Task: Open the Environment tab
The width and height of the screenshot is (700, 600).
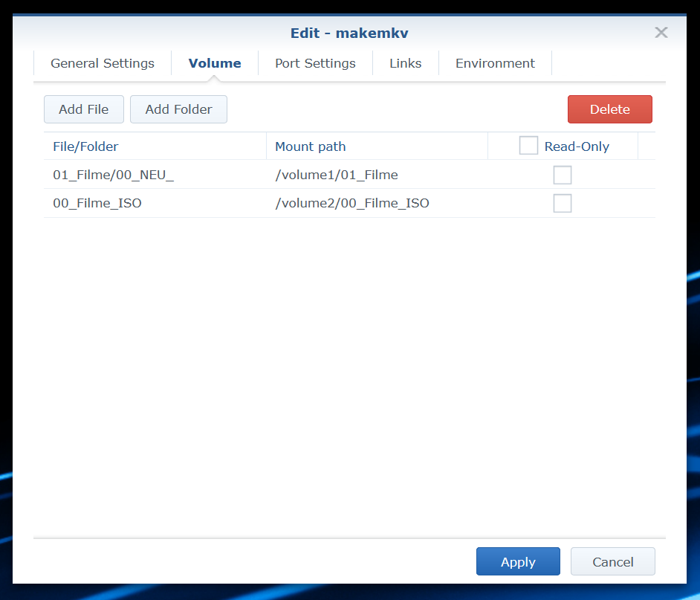Action: tap(495, 63)
